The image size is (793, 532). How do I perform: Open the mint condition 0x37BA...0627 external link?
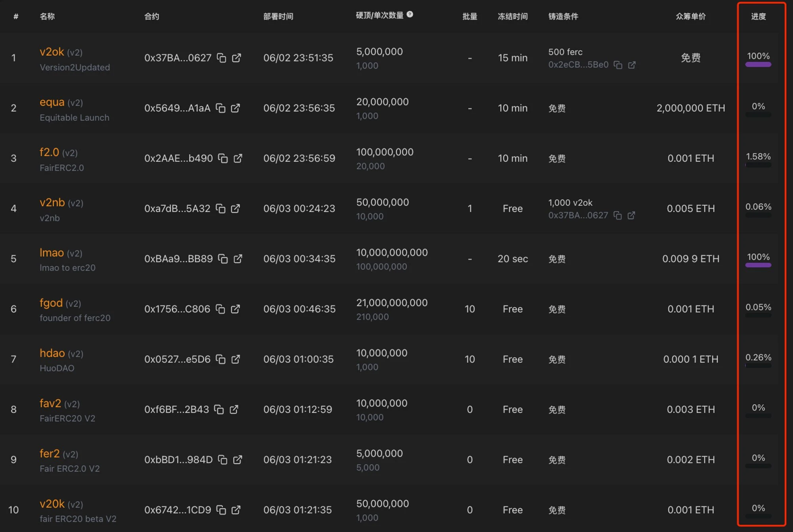coord(631,215)
